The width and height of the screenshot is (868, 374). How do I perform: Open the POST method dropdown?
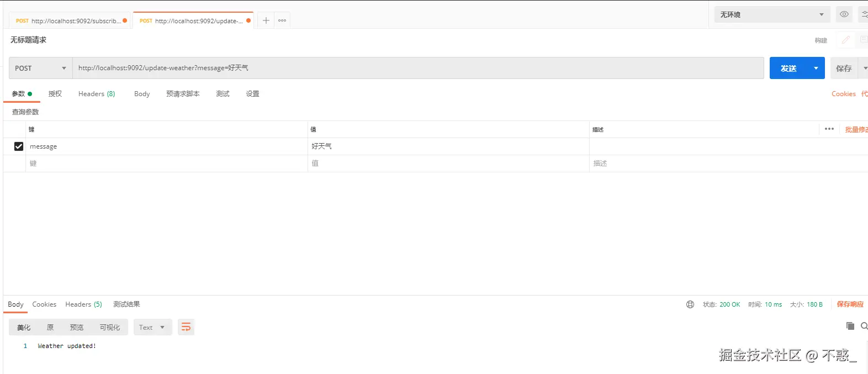point(40,68)
